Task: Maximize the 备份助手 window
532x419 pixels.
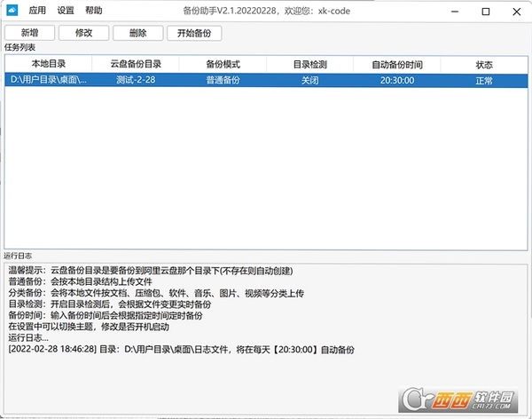Action: [x=486, y=12]
